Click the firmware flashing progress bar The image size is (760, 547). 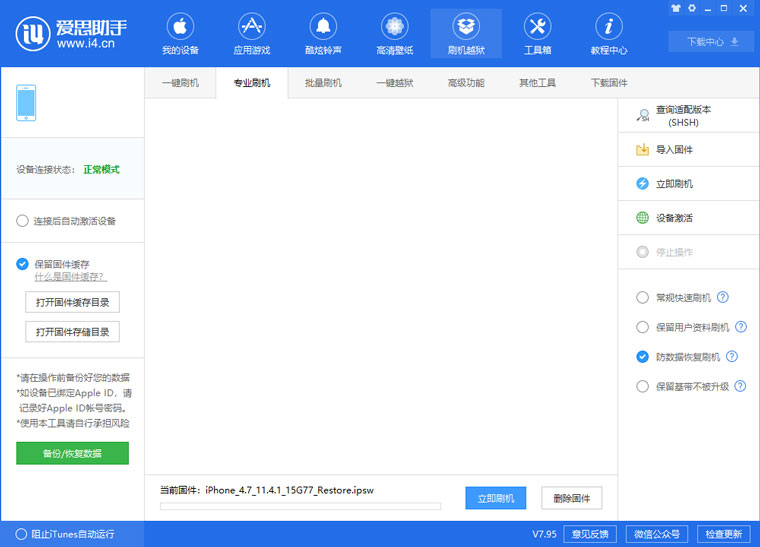pyautogui.click(x=301, y=506)
